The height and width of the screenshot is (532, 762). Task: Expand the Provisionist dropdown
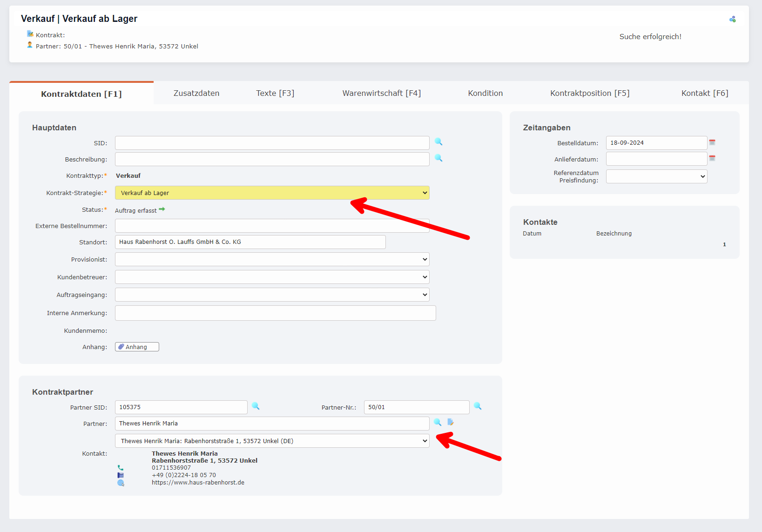[x=272, y=259]
